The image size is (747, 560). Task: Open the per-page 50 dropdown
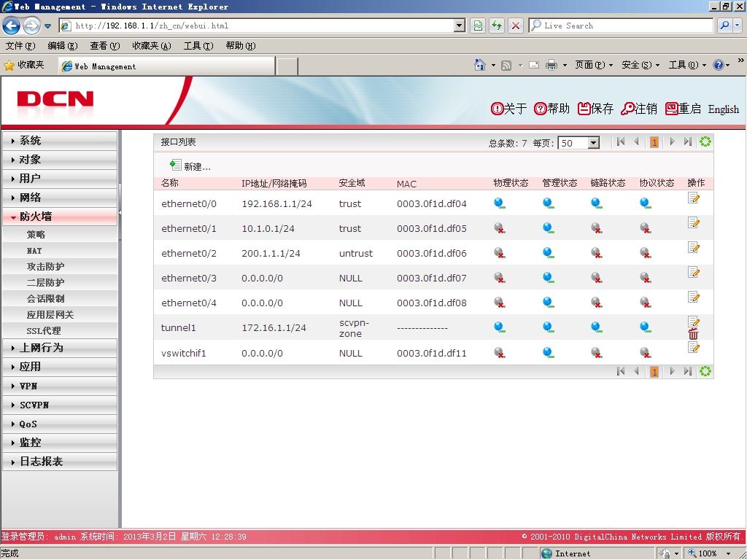point(593,143)
